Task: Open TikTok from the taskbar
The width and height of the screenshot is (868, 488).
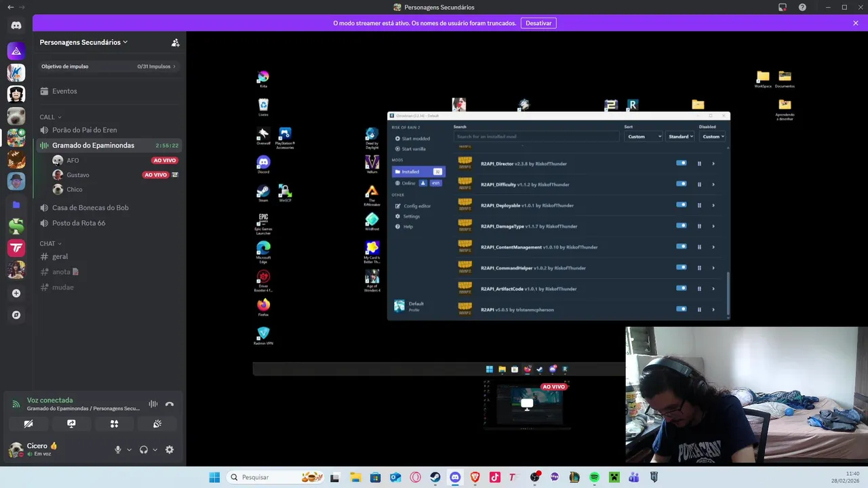Action: pos(495,477)
